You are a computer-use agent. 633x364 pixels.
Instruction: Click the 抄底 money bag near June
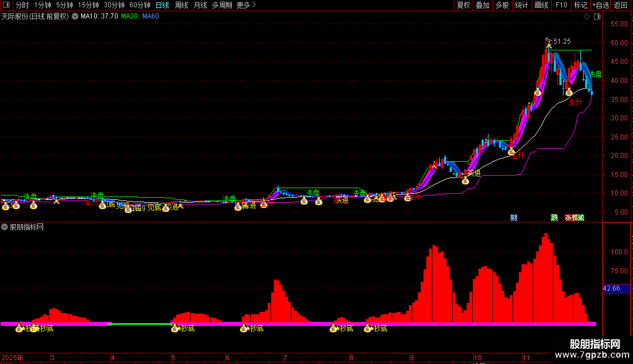click(244, 329)
